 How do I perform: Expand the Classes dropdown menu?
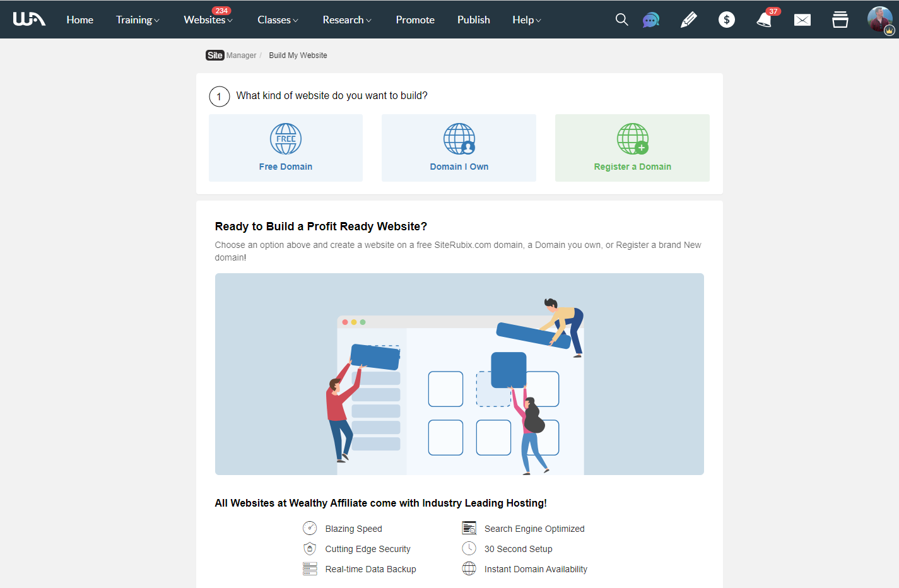coord(278,20)
